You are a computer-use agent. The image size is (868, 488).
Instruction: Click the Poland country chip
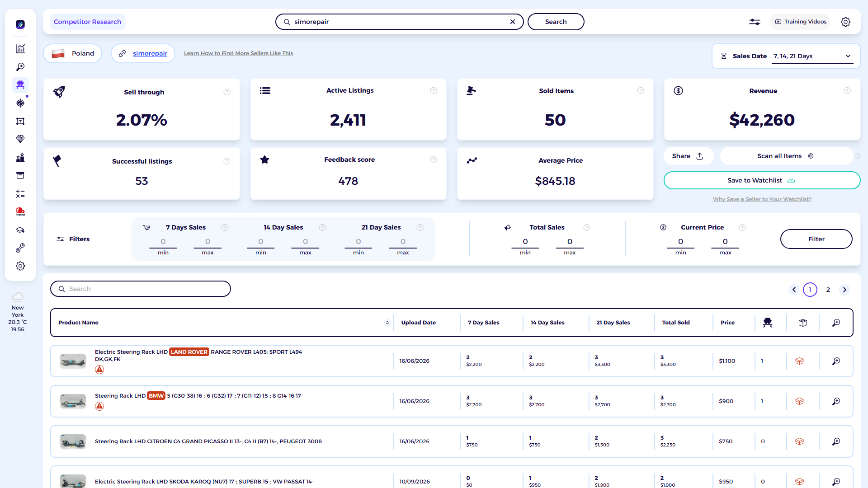[x=72, y=53]
